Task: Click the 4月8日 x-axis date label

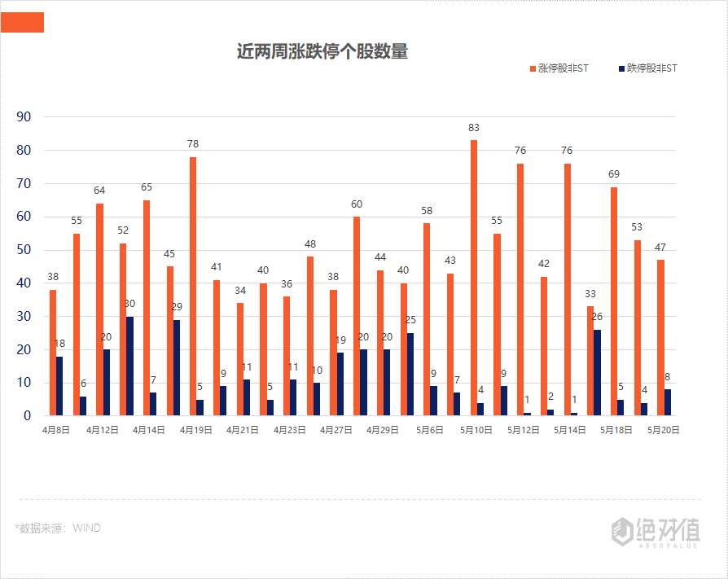Action: click(56, 429)
